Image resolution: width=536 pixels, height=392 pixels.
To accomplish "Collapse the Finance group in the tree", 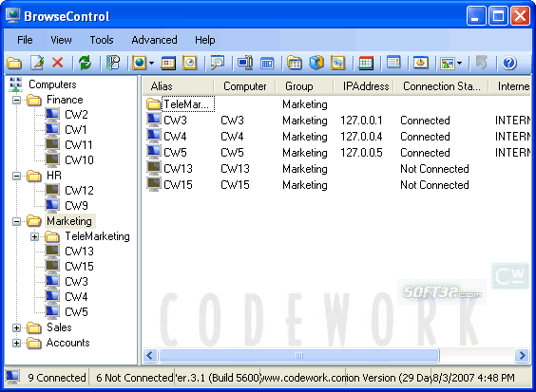I will click(x=16, y=100).
